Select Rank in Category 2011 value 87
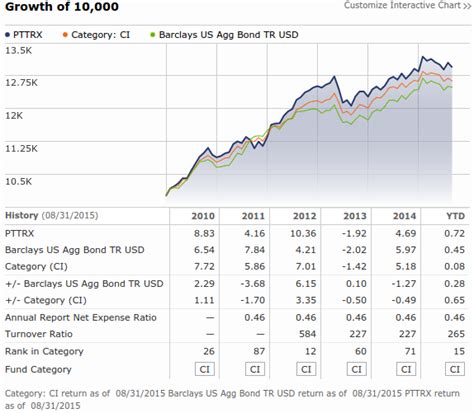The image size is (474, 413). click(259, 351)
